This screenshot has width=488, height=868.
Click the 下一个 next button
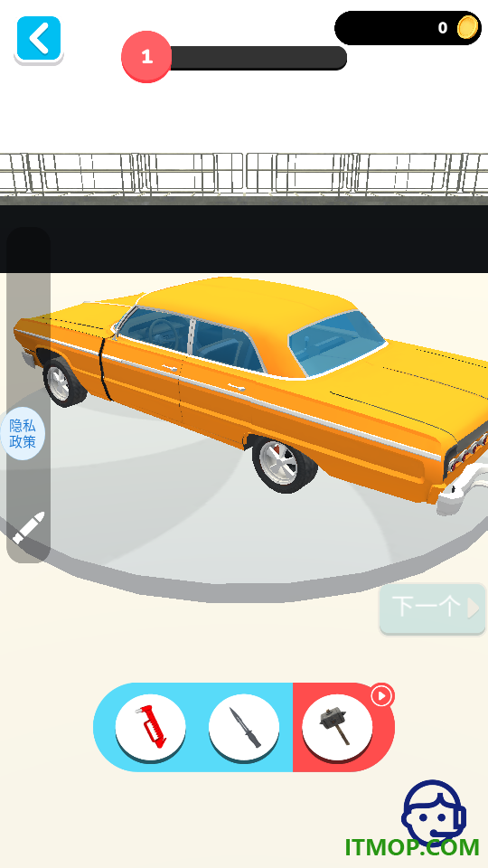[x=432, y=608]
